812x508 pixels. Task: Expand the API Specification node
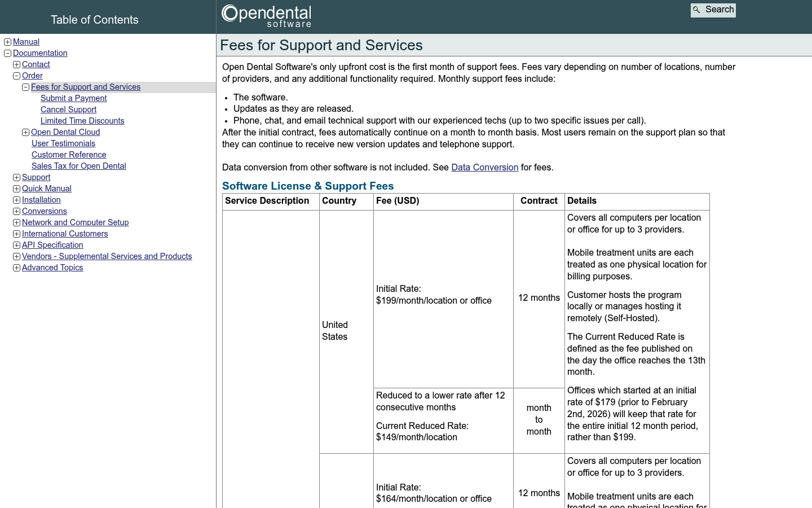pyautogui.click(x=16, y=245)
